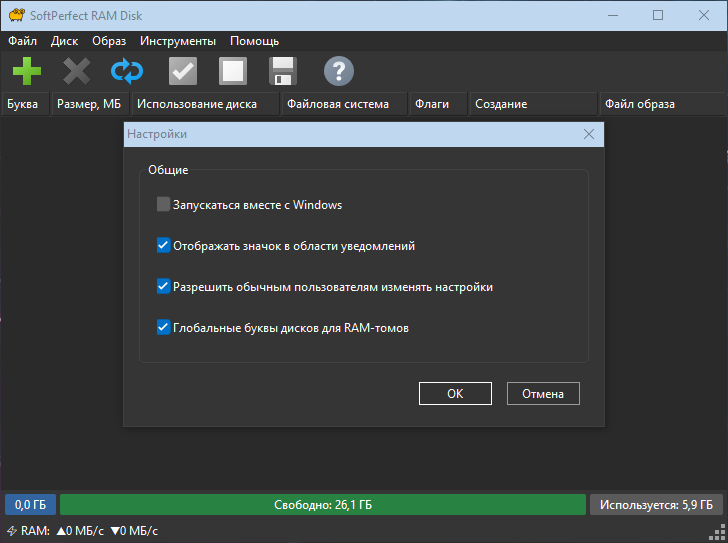Click the question mark Help icon
728x543 pixels.
click(x=339, y=71)
